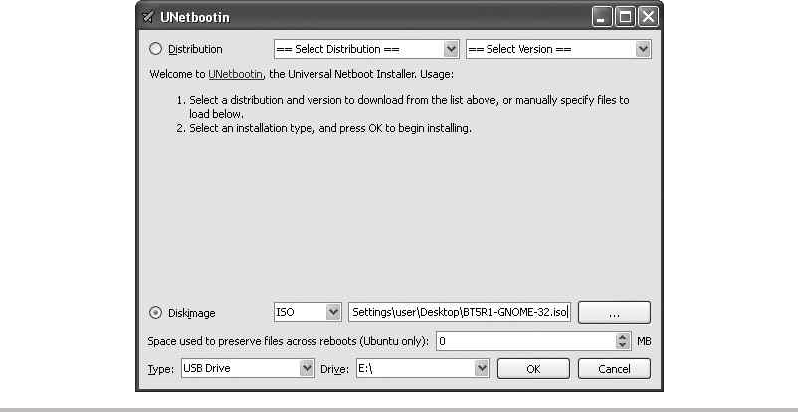Viewport: 798px width, 412px height.
Task: Click the Cancel button
Action: coord(614,369)
